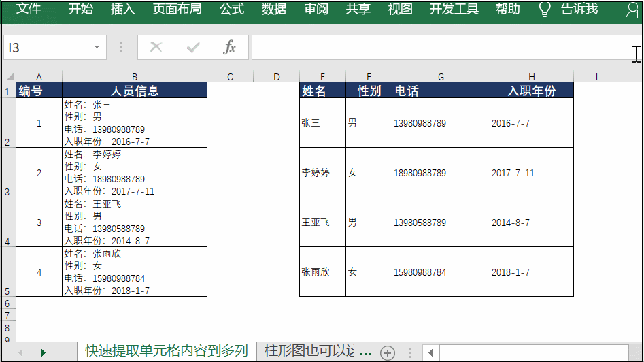Click the 性别 header cell in column F
Viewport: 644px width, 362px height.
369,90
